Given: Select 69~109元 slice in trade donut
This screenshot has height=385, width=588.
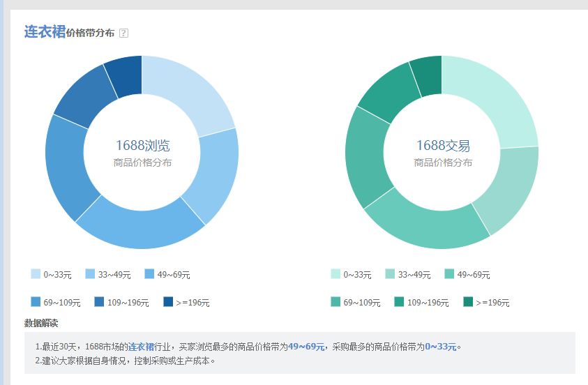Looking at the screenshot, I should 365,158.
